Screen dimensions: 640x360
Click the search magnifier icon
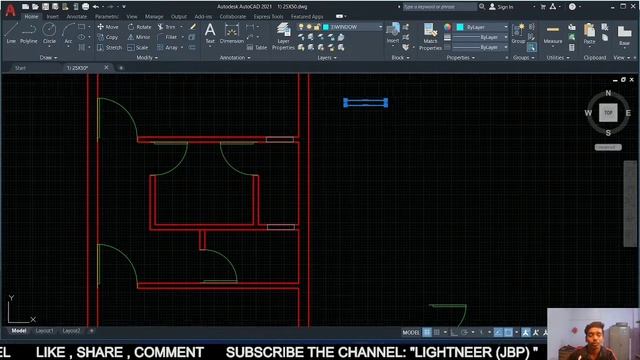(482, 7)
